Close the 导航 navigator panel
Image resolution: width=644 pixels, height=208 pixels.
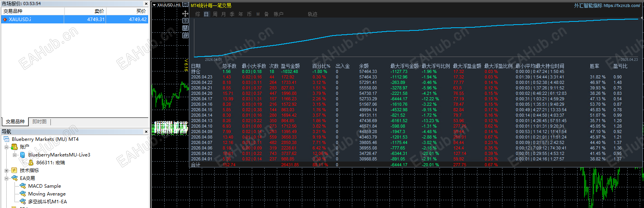(x=146, y=132)
